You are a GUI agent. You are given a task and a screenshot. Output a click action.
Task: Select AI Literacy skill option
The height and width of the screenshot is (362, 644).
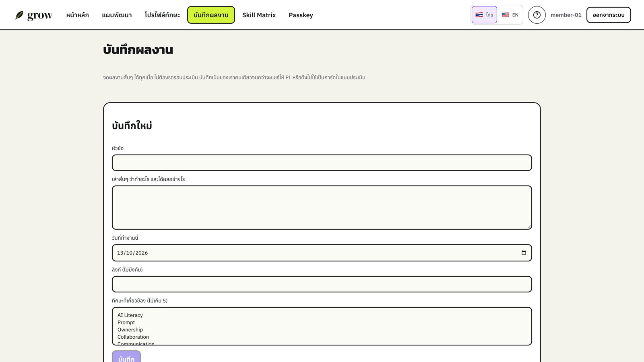(322, 315)
